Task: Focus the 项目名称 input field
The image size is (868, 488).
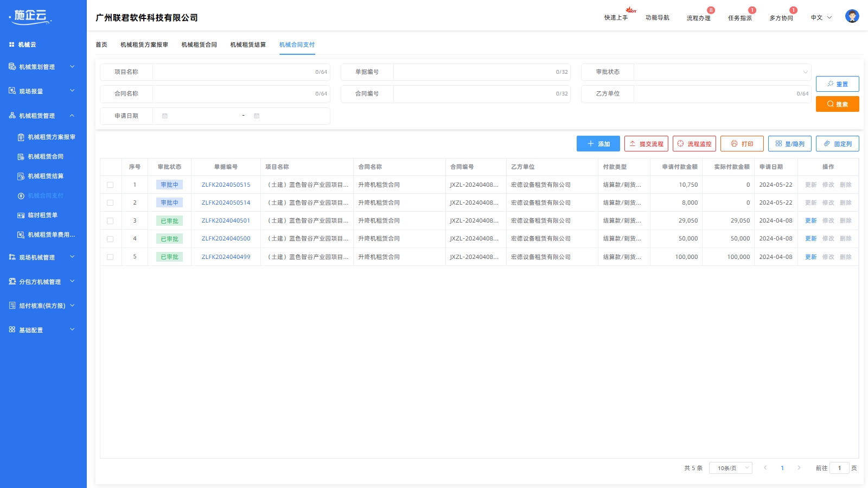Action: [241, 72]
